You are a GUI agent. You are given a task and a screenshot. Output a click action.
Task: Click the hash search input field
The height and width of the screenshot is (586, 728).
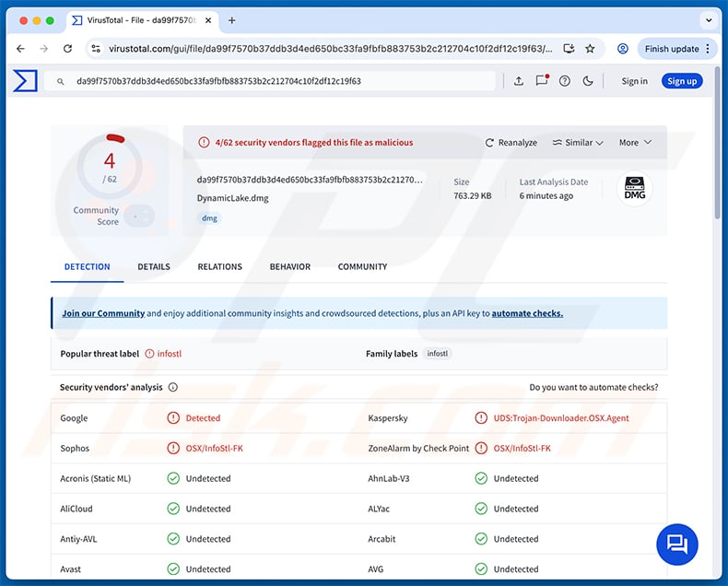pos(269,81)
